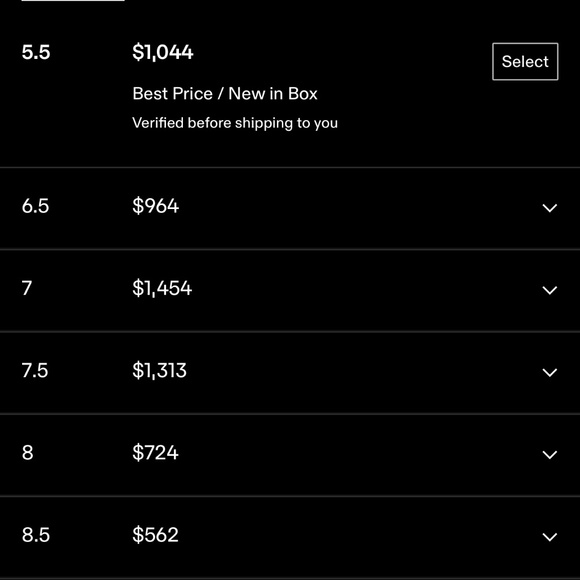Select the $562 price text
This screenshot has width=580, height=580.
[155, 535]
